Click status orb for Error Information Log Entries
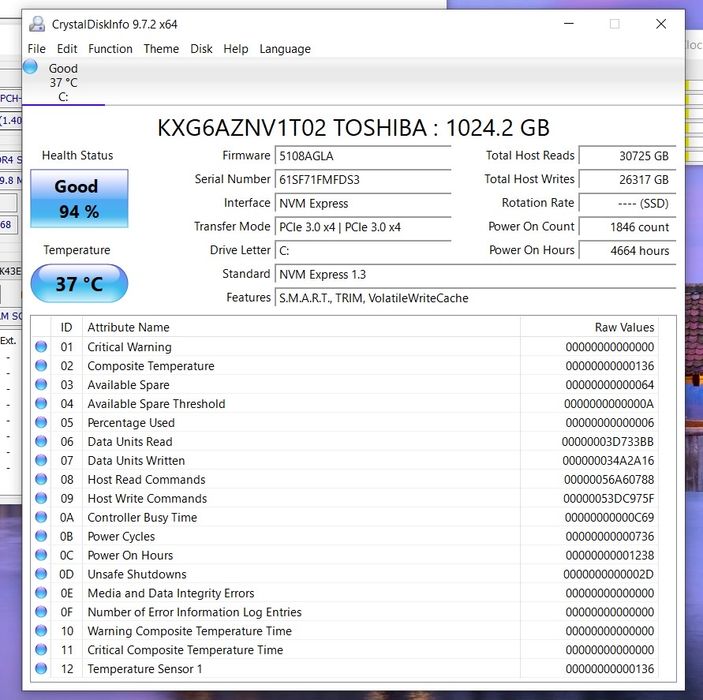The height and width of the screenshot is (700, 703). pos(41,612)
